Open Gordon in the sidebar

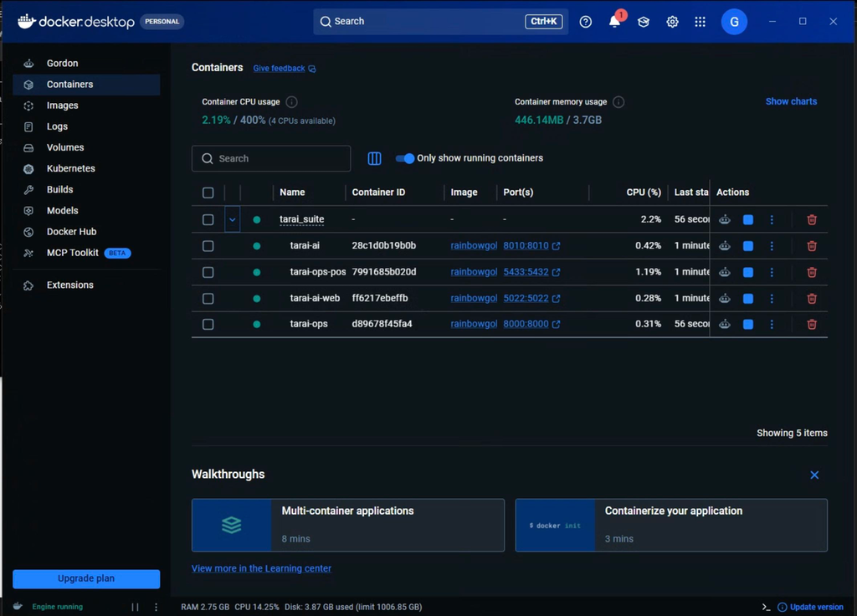tap(86, 64)
